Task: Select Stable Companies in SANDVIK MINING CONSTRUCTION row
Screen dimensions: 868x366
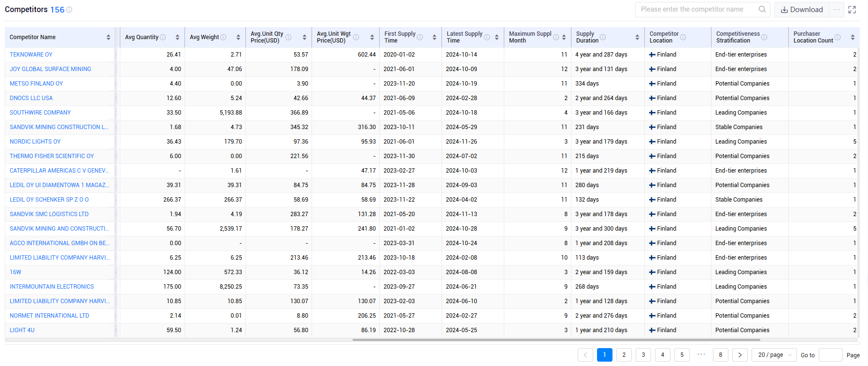Action: point(739,127)
